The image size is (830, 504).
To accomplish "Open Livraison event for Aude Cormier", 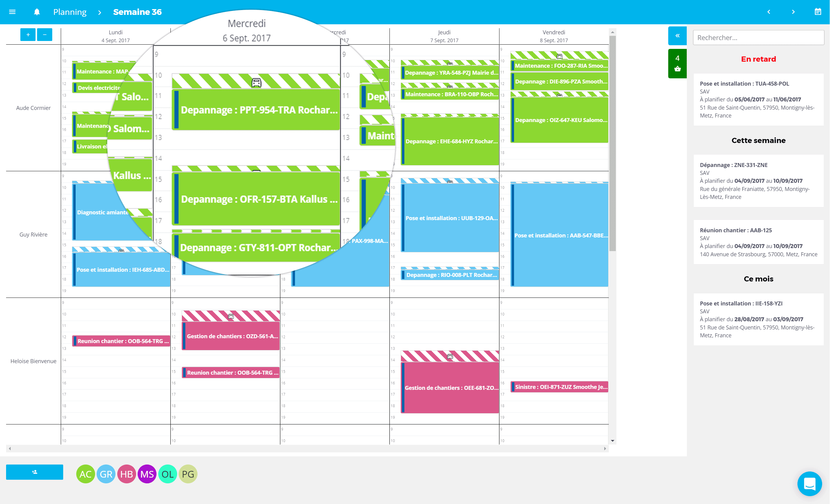I will point(90,146).
